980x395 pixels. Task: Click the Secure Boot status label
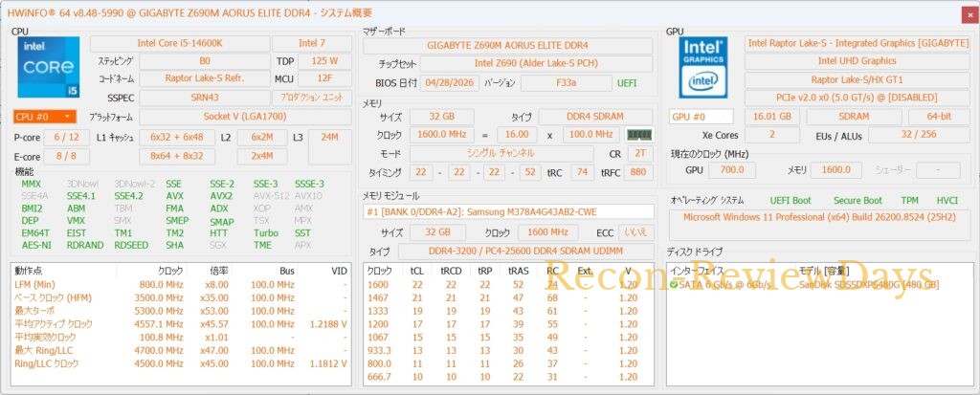[x=857, y=201]
